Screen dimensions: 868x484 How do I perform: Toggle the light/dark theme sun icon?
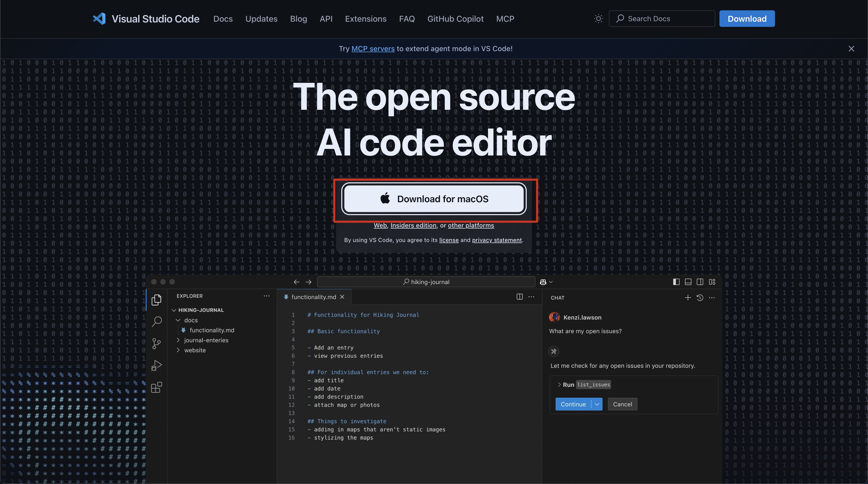click(x=598, y=19)
